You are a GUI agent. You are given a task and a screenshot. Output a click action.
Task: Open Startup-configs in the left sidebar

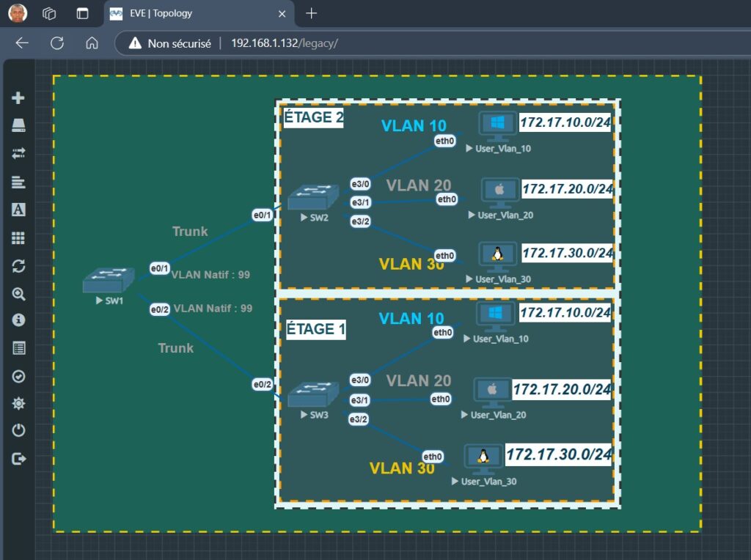18,182
